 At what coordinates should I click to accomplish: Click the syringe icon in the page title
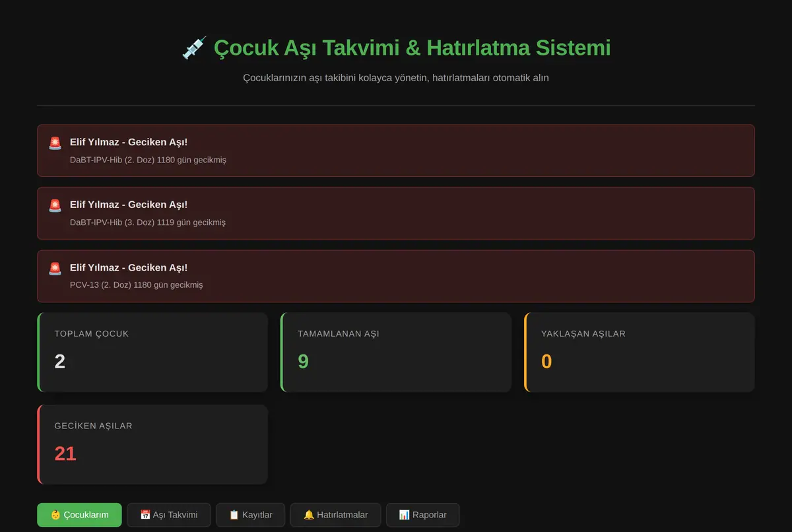194,48
